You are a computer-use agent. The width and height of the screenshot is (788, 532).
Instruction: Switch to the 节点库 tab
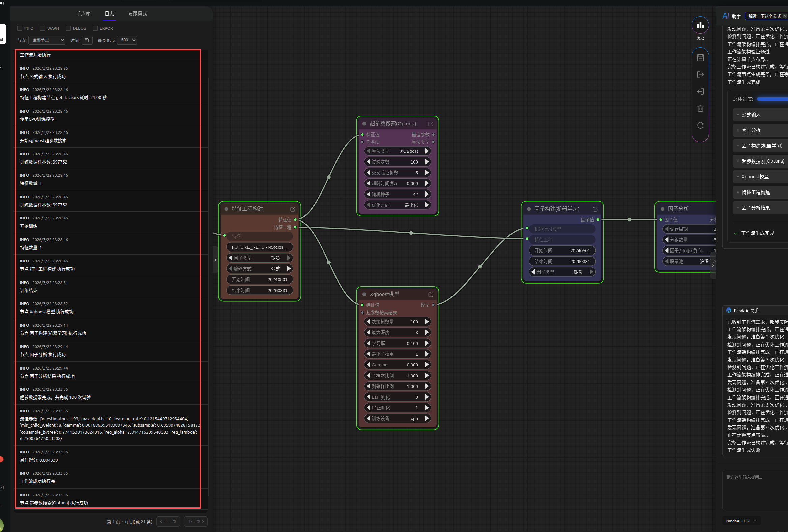83,13
